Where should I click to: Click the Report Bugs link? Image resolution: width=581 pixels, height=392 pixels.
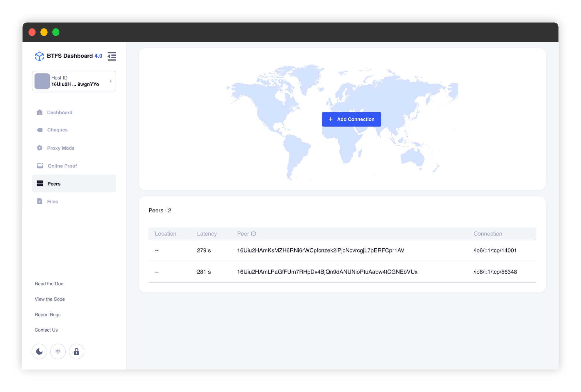pos(48,315)
